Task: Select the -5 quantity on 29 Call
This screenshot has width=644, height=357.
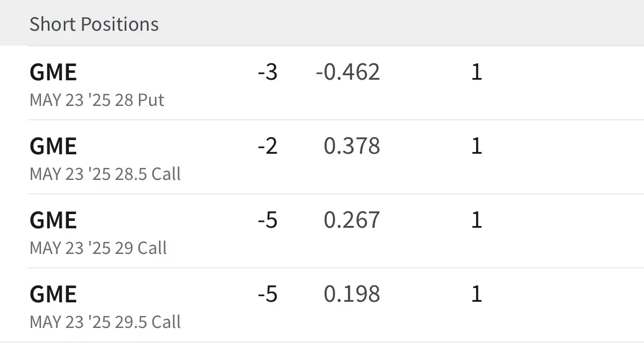Action: tap(268, 220)
